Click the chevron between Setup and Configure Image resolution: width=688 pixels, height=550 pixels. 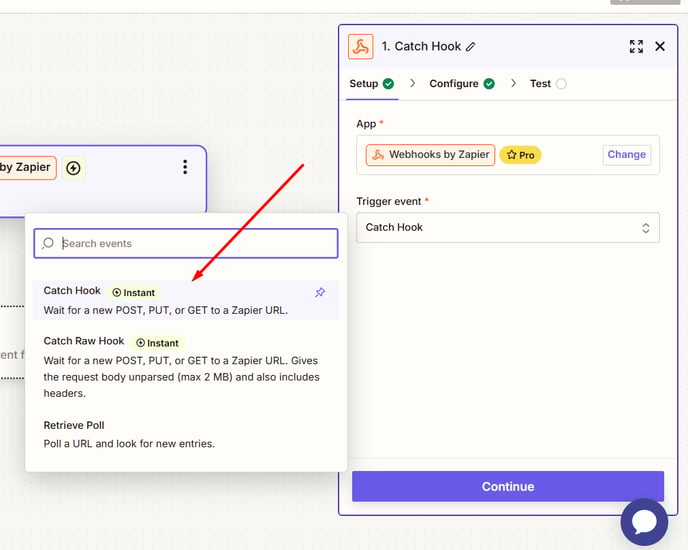point(412,83)
